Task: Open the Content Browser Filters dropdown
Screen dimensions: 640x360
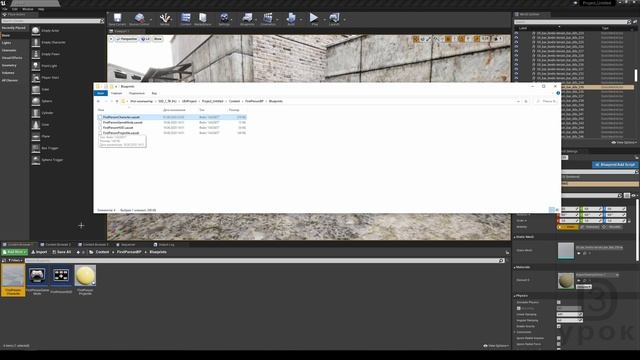Action: [x=15, y=260]
